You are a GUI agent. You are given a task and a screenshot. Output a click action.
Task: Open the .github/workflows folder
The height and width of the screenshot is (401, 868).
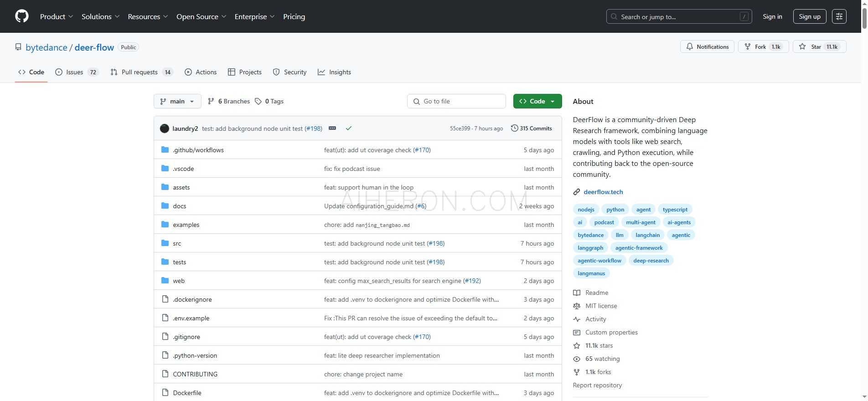(x=198, y=150)
